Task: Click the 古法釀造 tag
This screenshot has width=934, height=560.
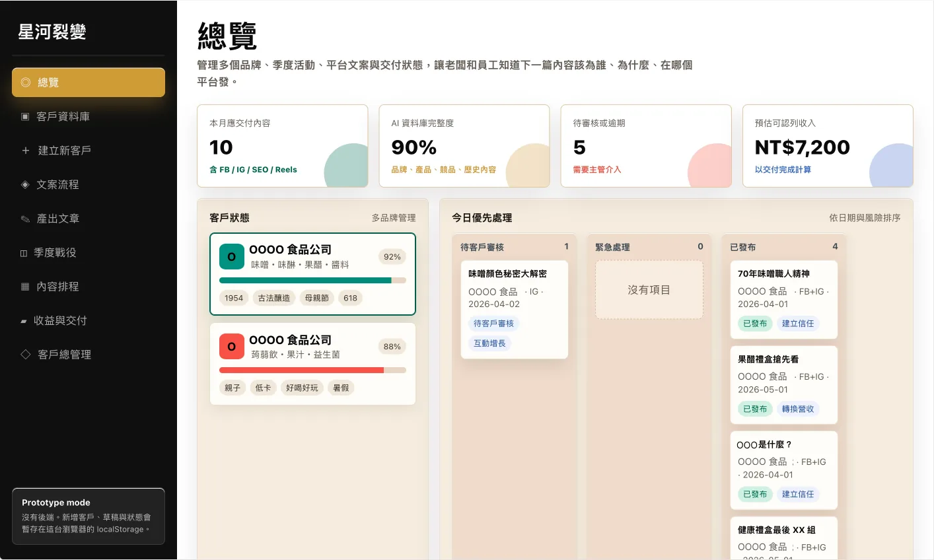Action: [274, 298]
